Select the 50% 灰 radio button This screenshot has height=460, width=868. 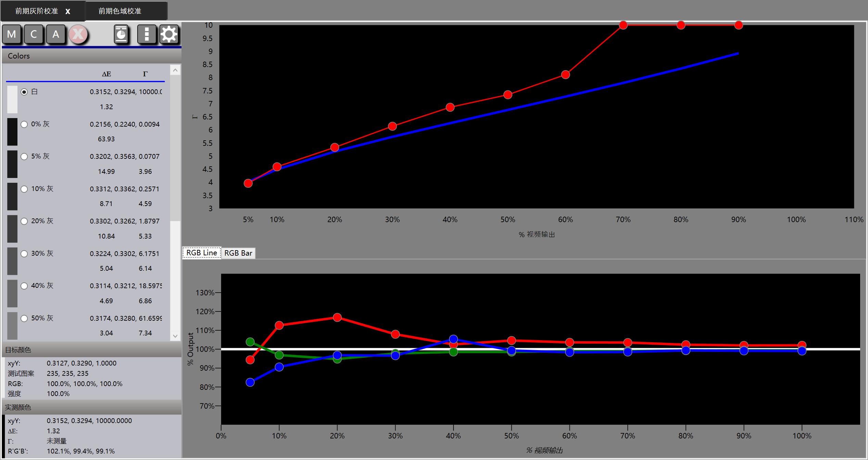click(24, 318)
